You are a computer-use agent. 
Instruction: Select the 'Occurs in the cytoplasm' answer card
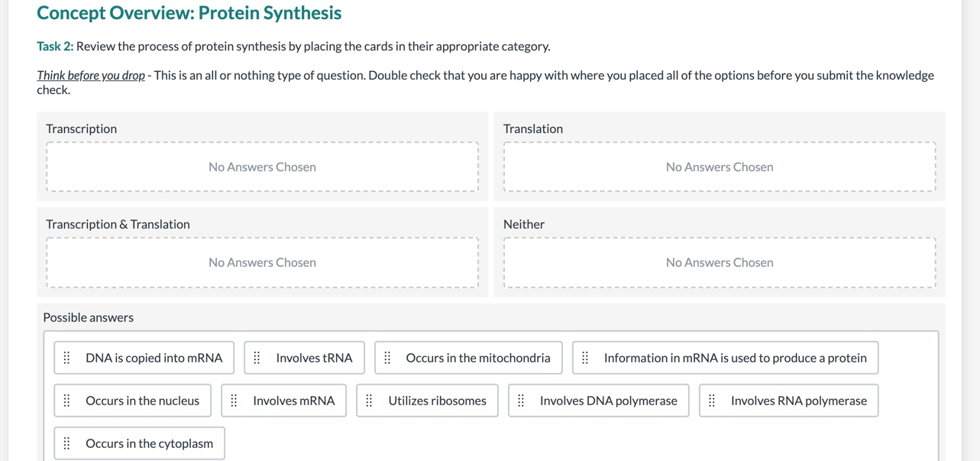(x=138, y=443)
